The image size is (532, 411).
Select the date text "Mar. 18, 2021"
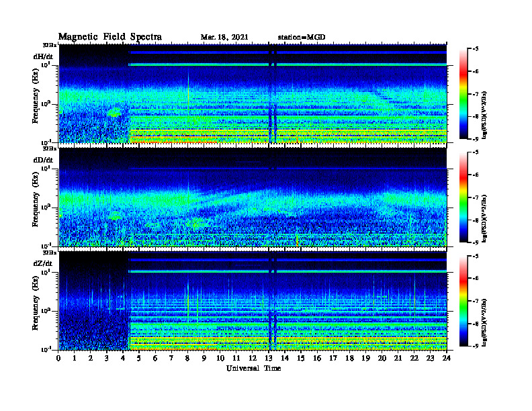pos(224,38)
